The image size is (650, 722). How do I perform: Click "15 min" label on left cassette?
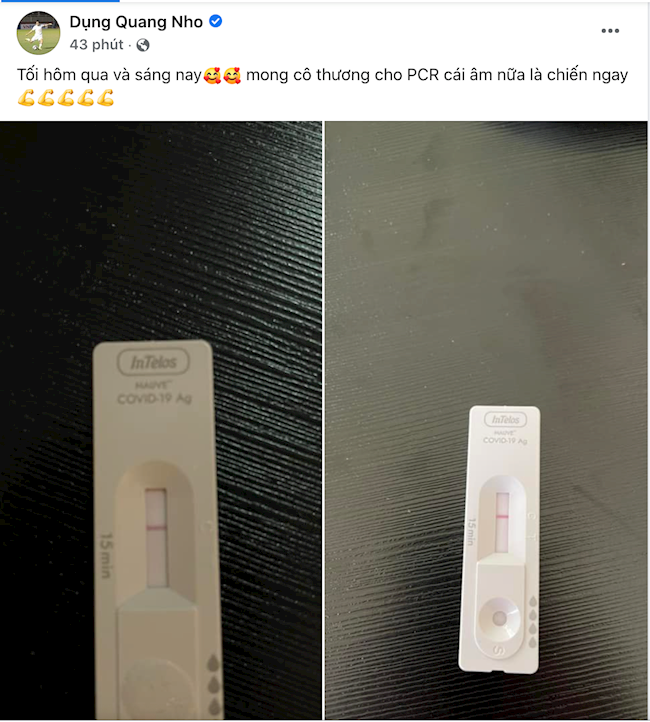pyautogui.click(x=106, y=556)
